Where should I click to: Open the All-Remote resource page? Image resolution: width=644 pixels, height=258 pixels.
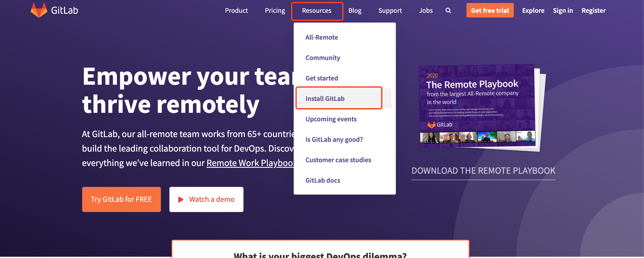click(322, 37)
